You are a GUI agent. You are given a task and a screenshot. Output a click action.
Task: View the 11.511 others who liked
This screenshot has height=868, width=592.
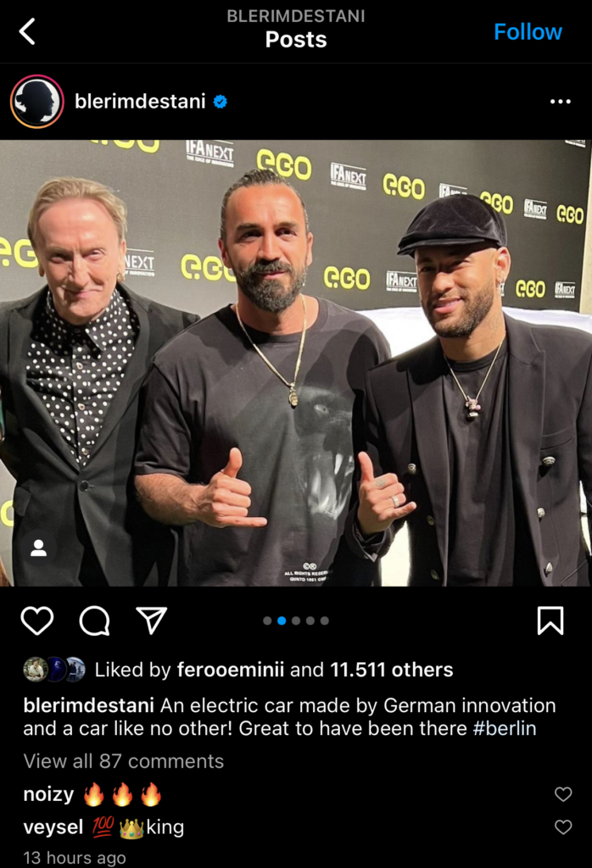[392, 670]
